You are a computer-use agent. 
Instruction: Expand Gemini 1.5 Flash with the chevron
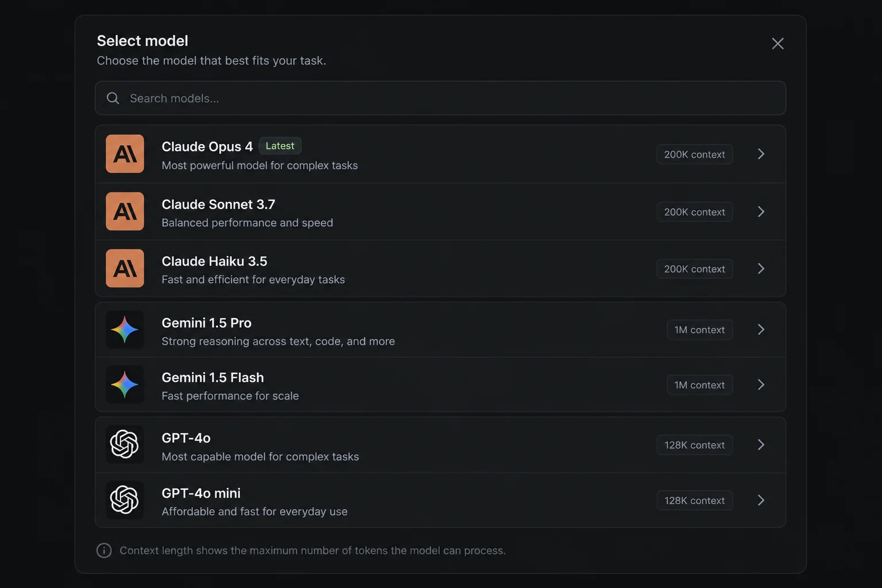coord(761,385)
